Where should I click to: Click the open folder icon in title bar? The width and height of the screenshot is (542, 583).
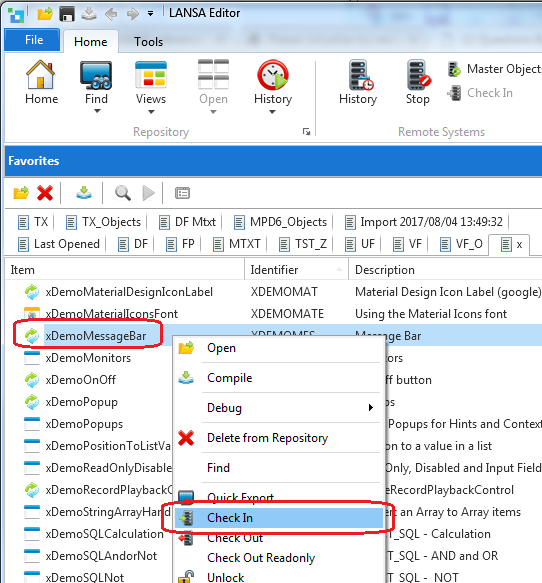click(45, 14)
